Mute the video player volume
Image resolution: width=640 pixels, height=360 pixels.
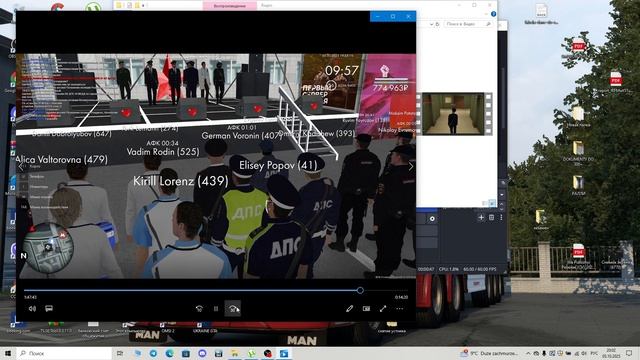click(32, 309)
